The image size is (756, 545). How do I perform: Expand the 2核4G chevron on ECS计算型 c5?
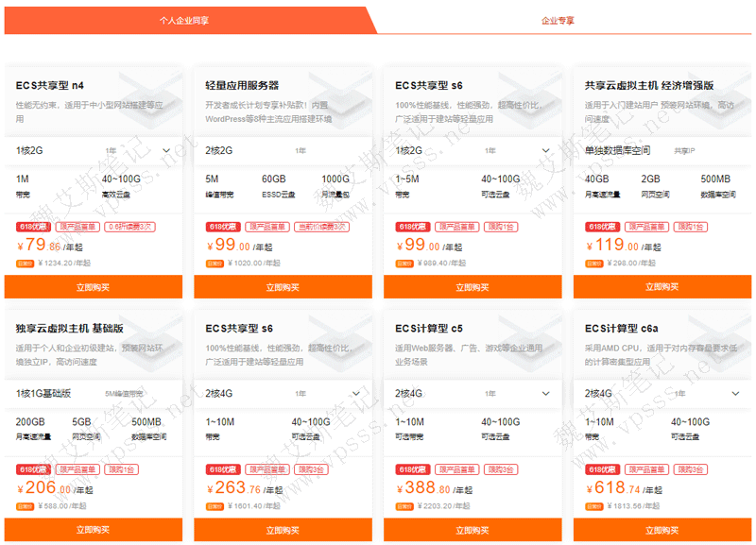pos(545,393)
